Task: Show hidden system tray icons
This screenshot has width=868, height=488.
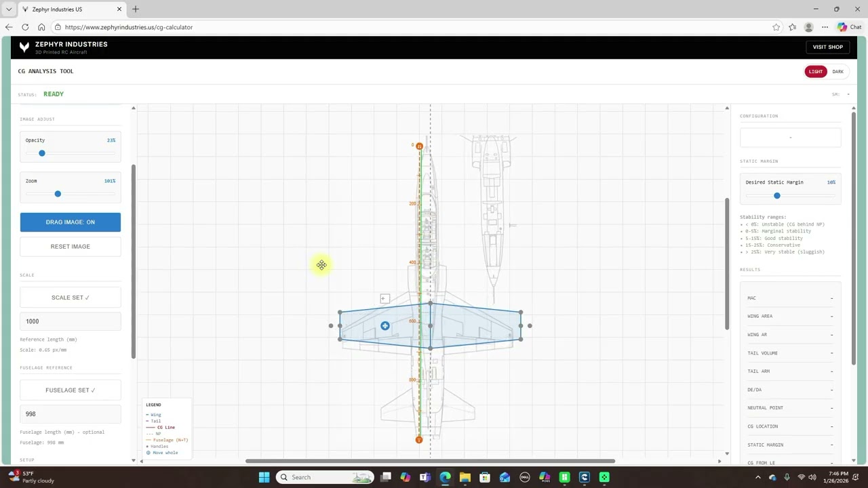Action: click(759, 477)
